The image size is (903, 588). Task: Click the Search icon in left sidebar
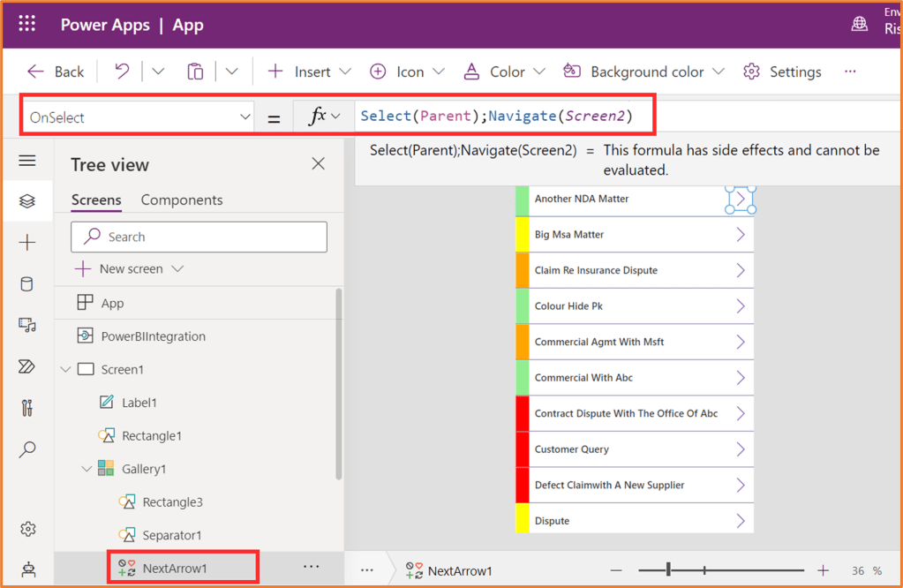coord(27,450)
